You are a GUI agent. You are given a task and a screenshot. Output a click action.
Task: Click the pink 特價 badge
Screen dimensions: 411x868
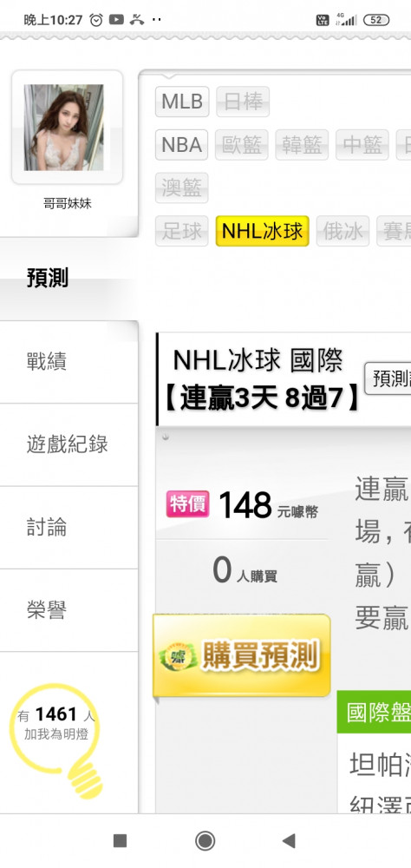[x=188, y=505]
